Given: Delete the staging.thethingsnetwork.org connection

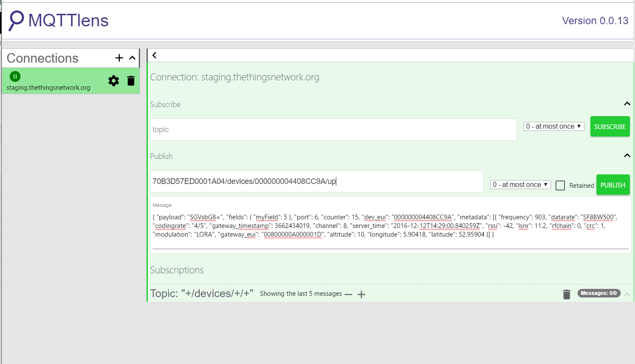Looking at the screenshot, I should click(x=131, y=81).
